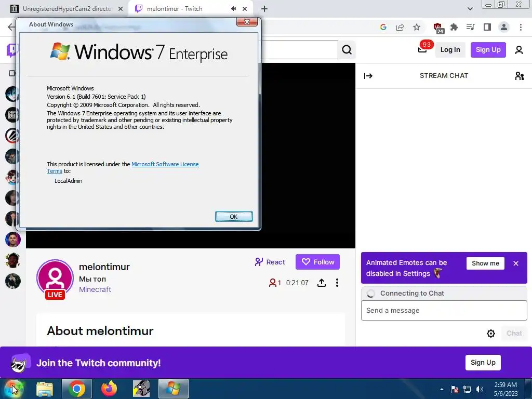
Task: Click Sign Up in Twitch top bar
Action: point(488,50)
